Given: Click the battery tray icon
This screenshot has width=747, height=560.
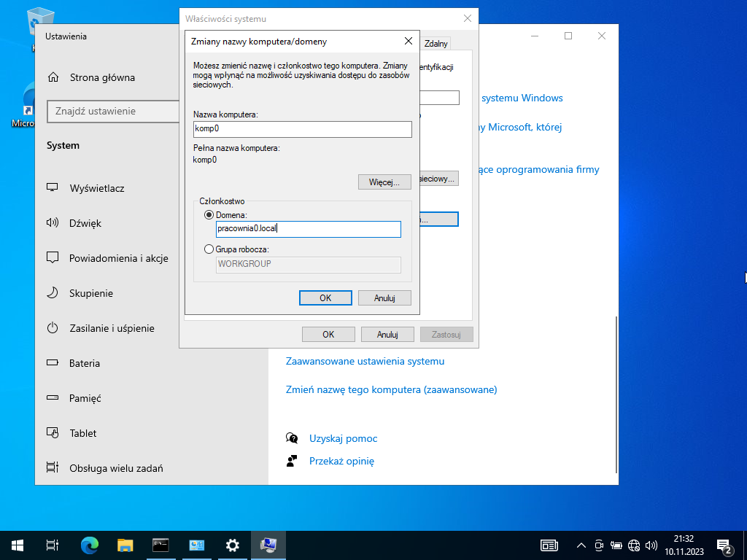Looking at the screenshot, I should tap(616, 545).
